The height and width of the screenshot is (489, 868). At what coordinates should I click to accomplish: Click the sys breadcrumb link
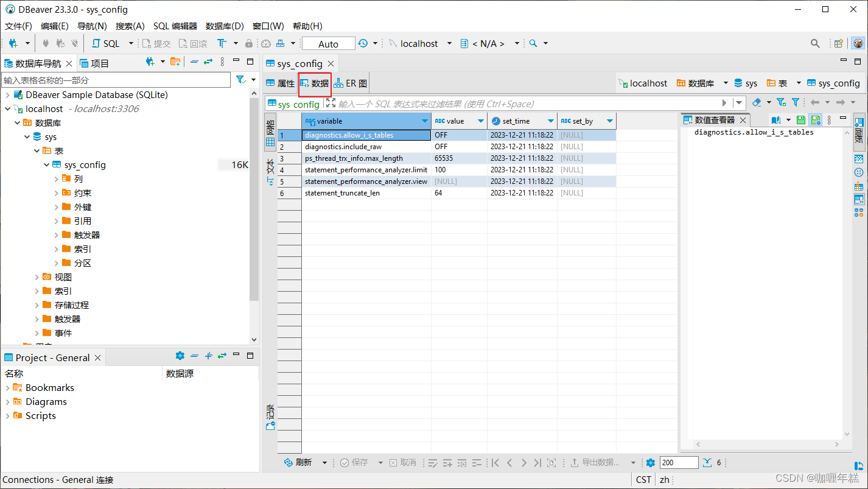click(x=746, y=83)
